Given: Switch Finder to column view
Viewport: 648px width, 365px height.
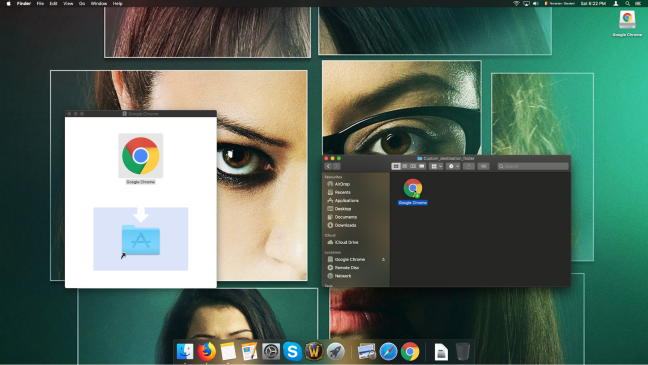Looking at the screenshot, I should [x=413, y=166].
